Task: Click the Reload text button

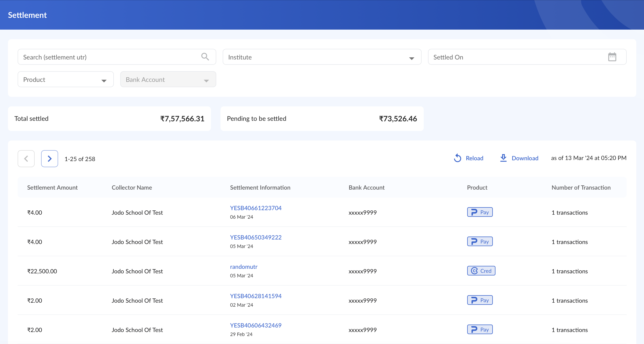Action: point(474,158)
